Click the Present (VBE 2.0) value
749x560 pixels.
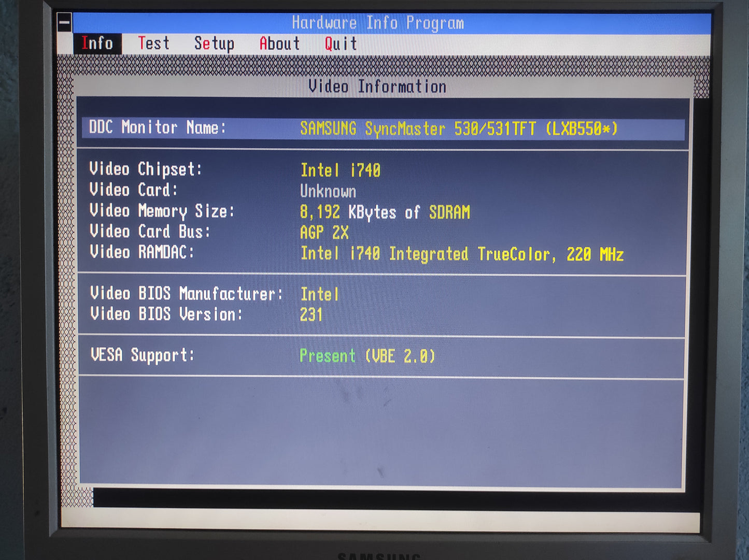(368, 356)
